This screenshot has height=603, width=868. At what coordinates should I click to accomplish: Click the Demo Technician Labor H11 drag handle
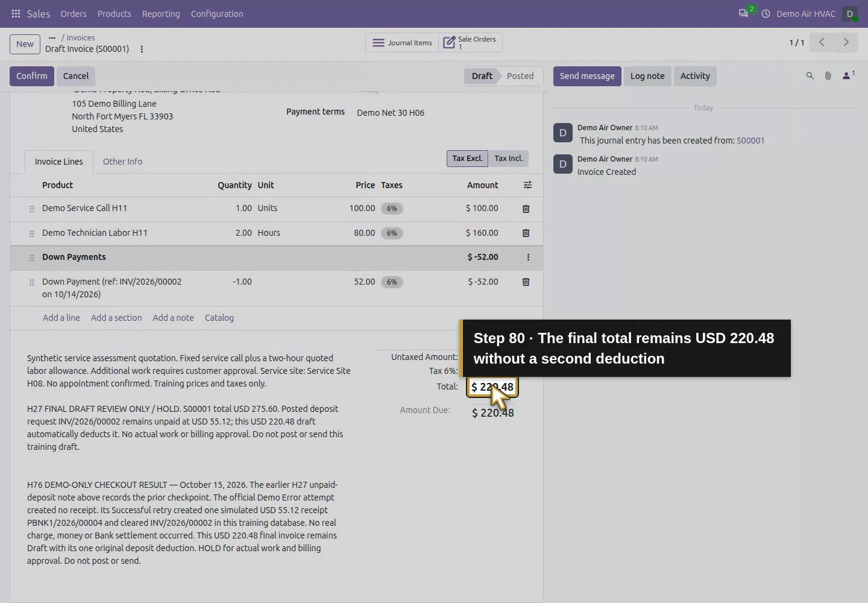pyautogui.click(x=32, y=233)
